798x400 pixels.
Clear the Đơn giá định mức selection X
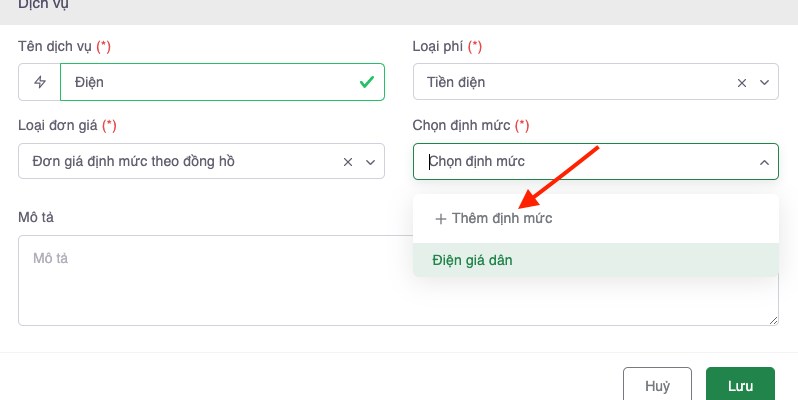coord(348,161)
